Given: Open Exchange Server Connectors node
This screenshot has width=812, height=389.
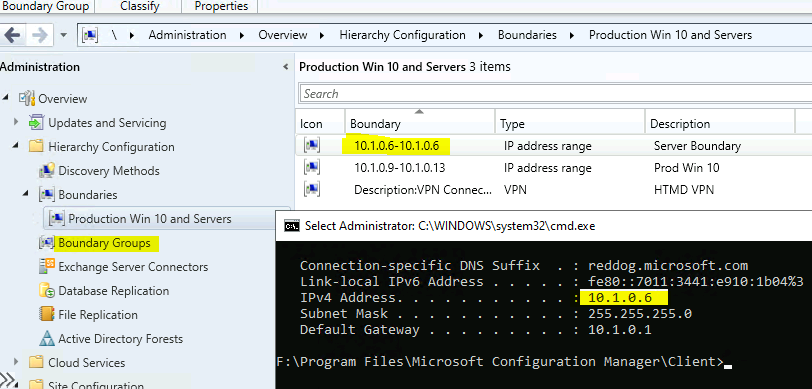Looking at the screenshot, I should click(x=133, y=267).
